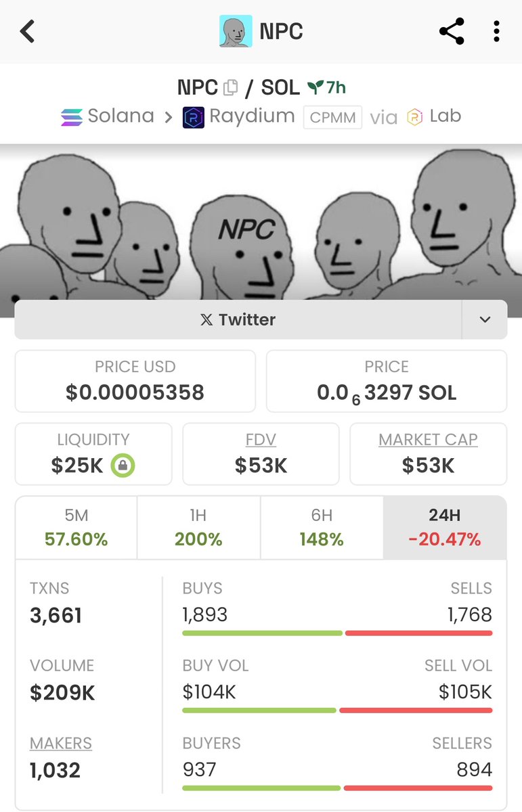Image resolution: width=522 pixels, height=812 pixels.
Task: Click the MAKERS label link
Action: point(61,743)
